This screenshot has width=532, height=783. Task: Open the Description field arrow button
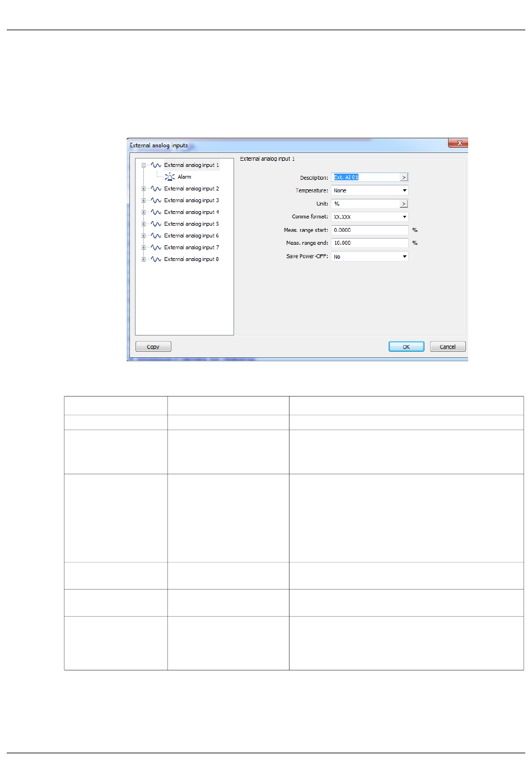[404, 177]
